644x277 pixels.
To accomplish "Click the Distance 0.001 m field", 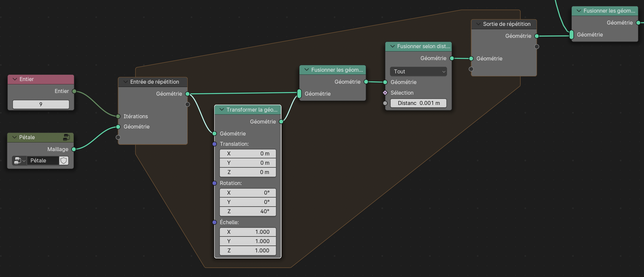I will point(419,103).
